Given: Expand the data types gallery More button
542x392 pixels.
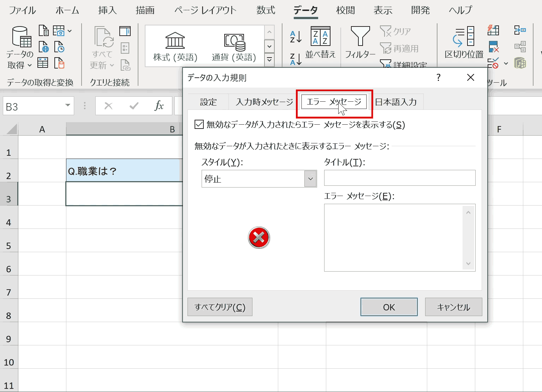Looking at the screenshot, I should click(x=269, y=59).
